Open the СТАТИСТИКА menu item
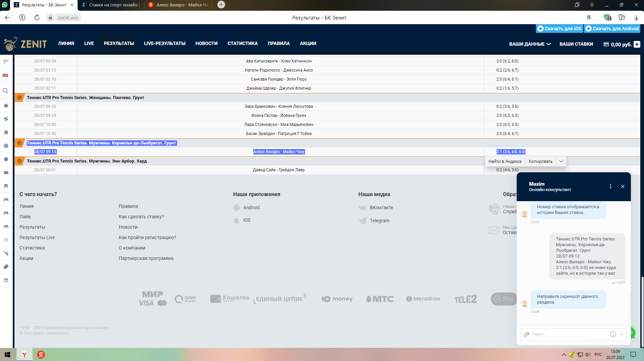 point(243,43)
